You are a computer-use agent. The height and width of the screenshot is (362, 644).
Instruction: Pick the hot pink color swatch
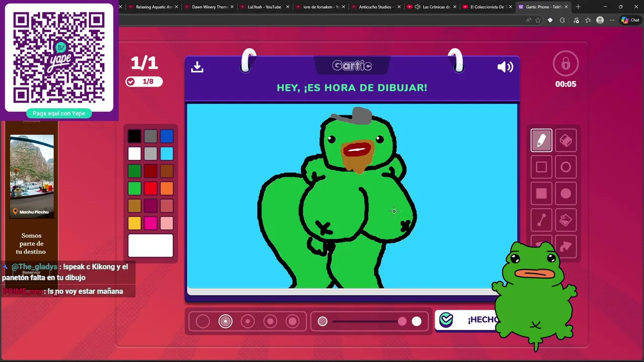tap(150, 223)
